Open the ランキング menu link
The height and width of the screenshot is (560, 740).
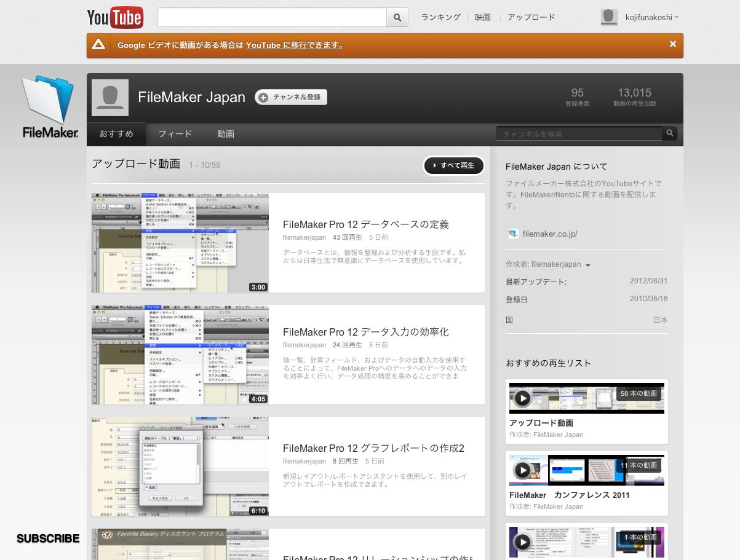[x=440, y=17]
